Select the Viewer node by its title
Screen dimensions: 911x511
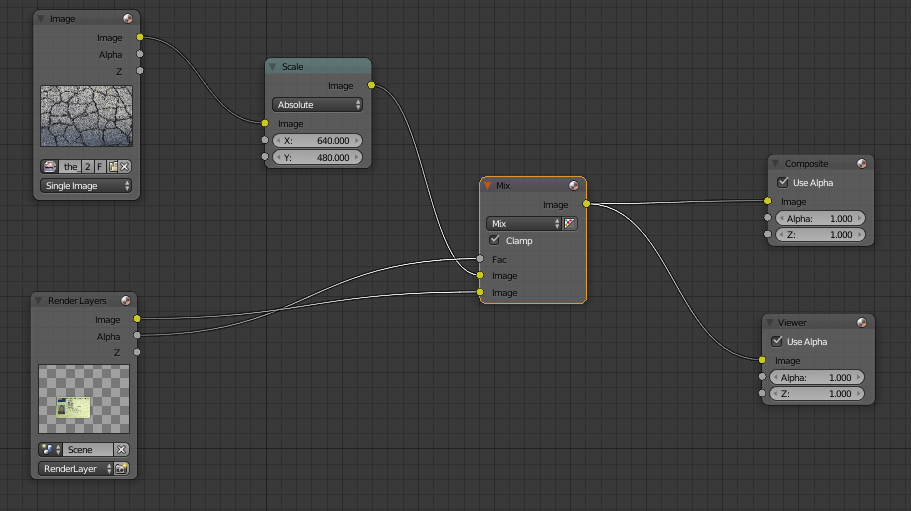[x=792, y=323]
